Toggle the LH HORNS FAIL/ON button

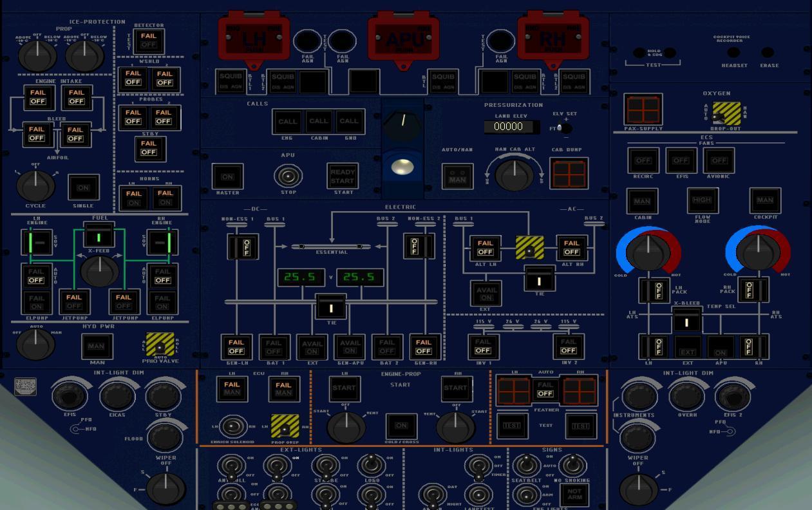pos(133,198)
